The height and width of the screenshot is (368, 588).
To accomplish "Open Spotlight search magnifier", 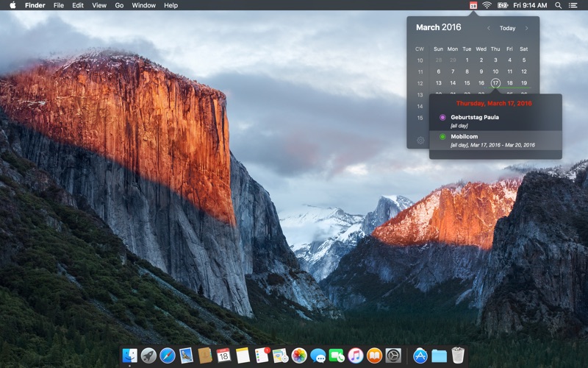I will [558, 5].
